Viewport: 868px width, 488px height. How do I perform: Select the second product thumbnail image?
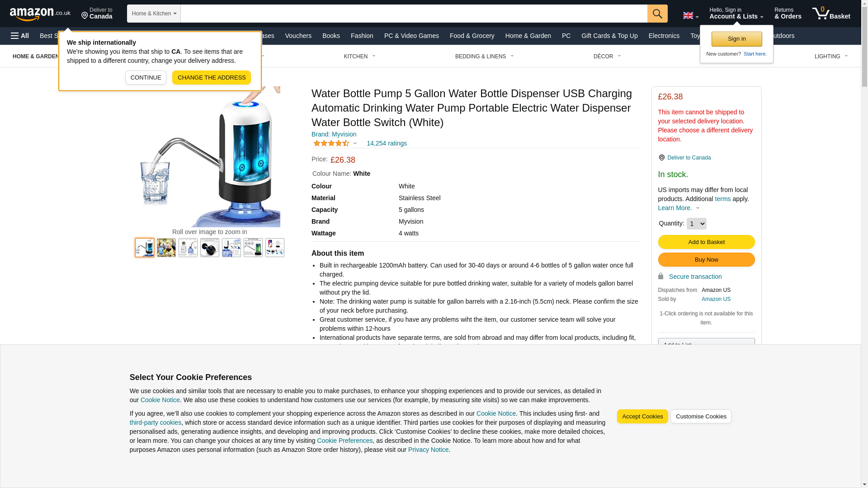[166, 248]
